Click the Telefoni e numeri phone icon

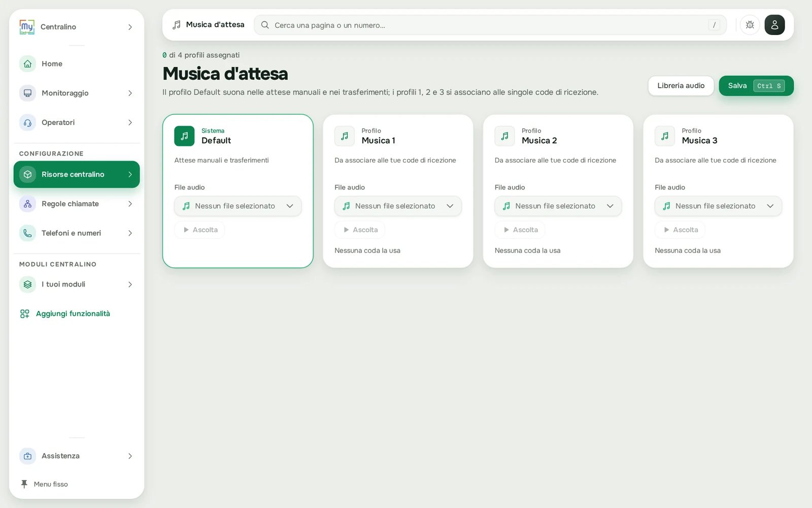[27, 233]
